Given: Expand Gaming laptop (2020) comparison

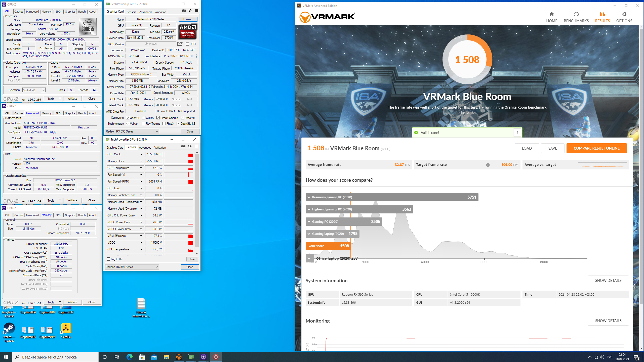Looking at the screenshot, I should (309, 234).
